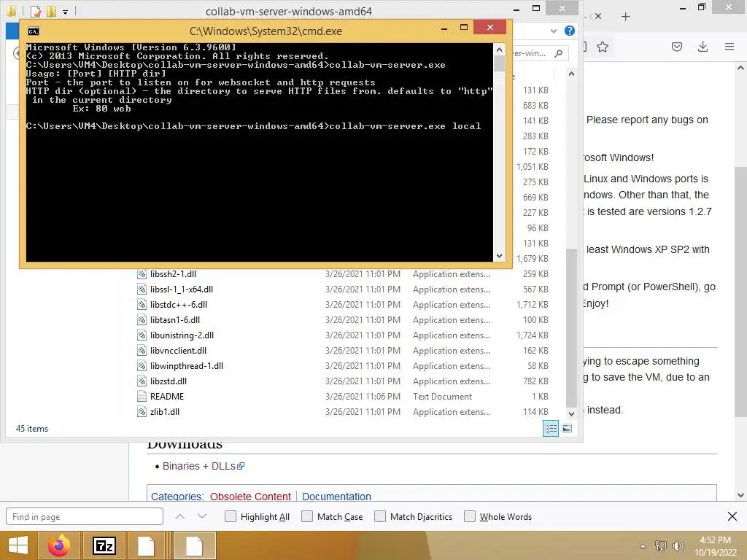Viewport: 747px width, 560px height.
Task: Click the cmd window system icon
Action: (x=34, y=31)
